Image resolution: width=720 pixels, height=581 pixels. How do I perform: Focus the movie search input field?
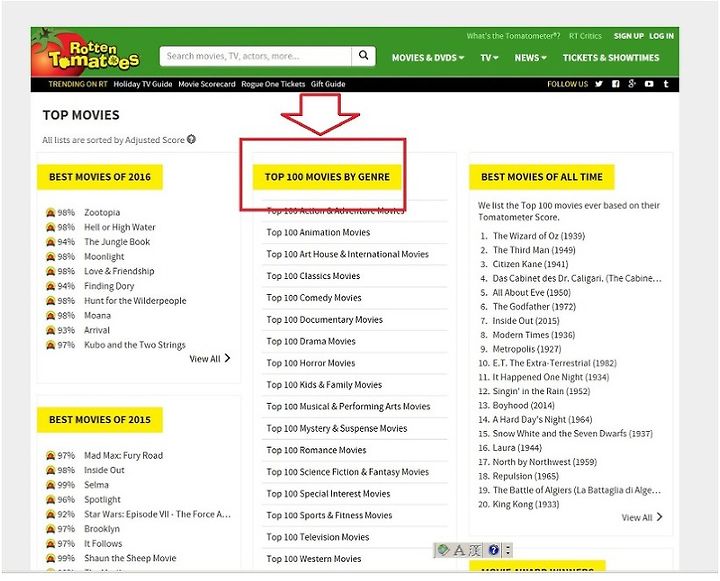tap(256, 56)
